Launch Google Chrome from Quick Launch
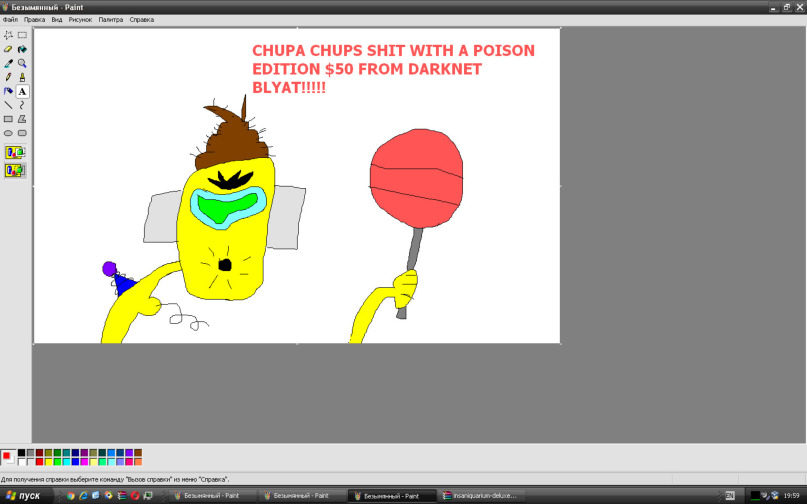This screenshot has height=504, width=807. click(71, 496)
